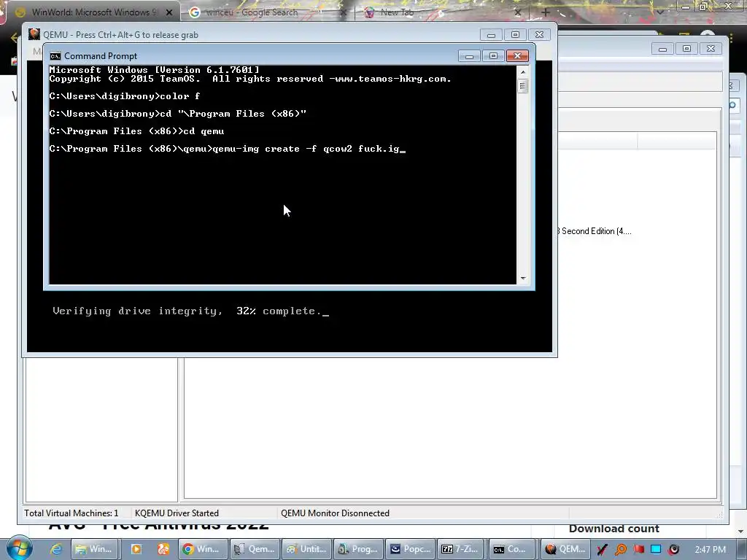
Task: Click the 'Download count' heading on webpage
Action: tap(614, 529)
